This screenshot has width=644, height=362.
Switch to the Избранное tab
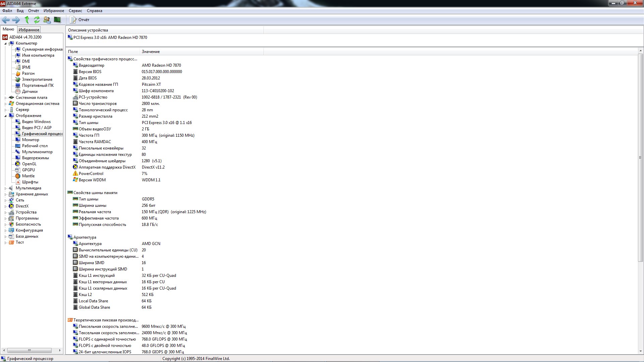point(29,30)
